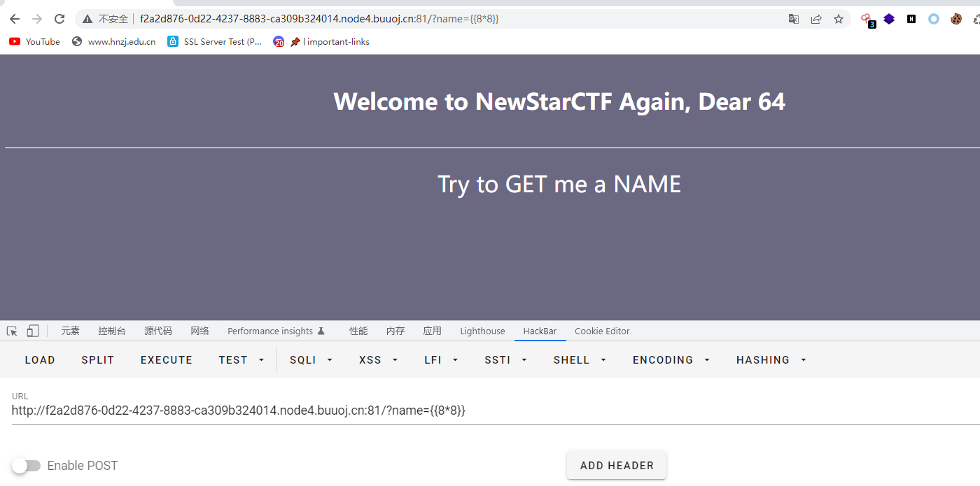This screenshot has height=486, width=980.
Task: Toggle the Enable POST switch
Action: pos(27,466)
